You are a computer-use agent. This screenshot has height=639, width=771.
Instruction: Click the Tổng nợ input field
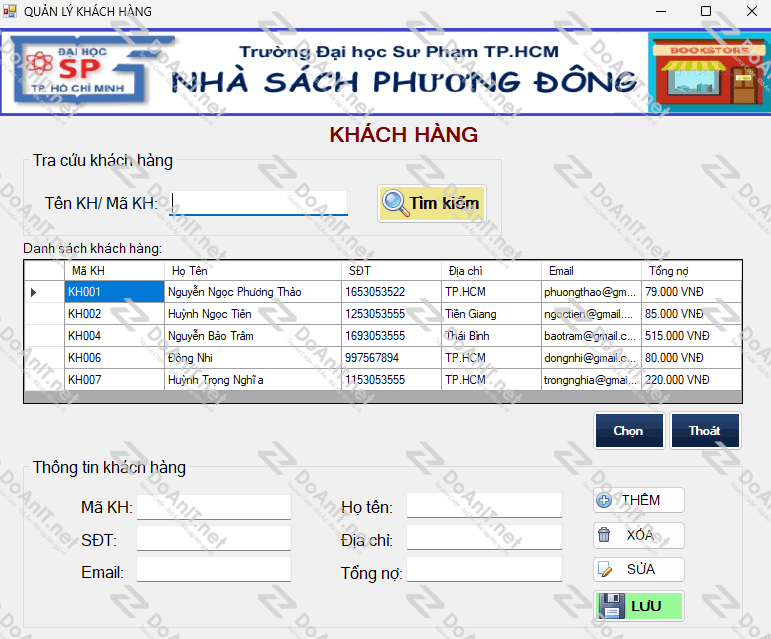pos(484,569)
